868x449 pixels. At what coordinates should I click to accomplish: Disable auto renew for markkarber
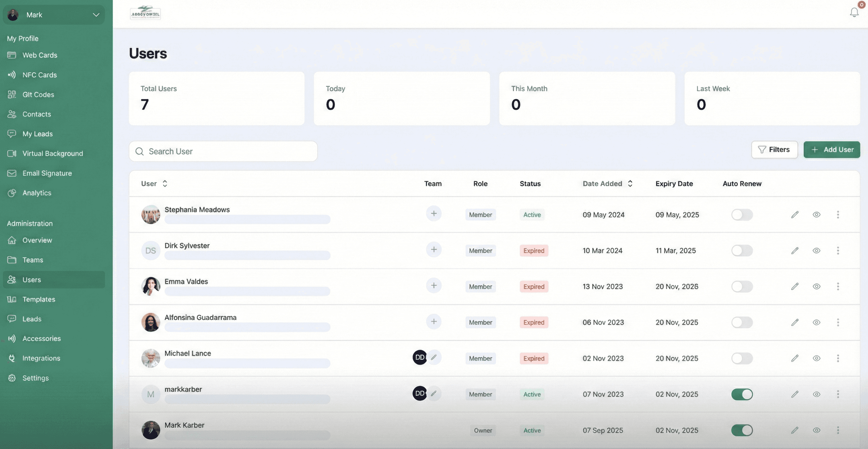point(742,394)
